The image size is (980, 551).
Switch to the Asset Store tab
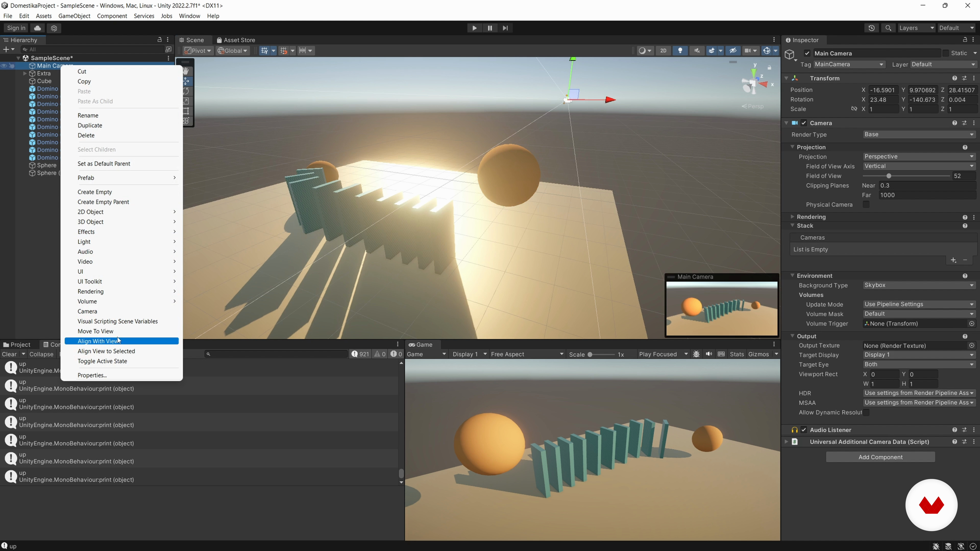pyautogui.click(x=236, y=40)
